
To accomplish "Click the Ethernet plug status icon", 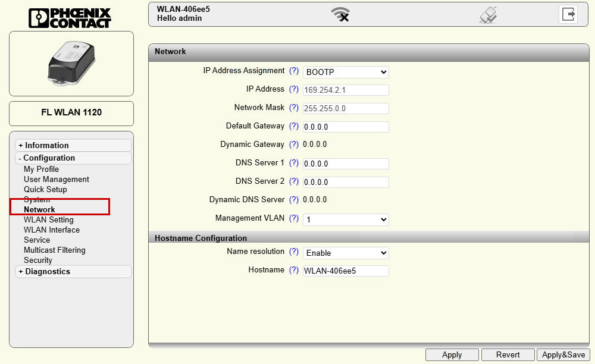I will coord(488,14).
